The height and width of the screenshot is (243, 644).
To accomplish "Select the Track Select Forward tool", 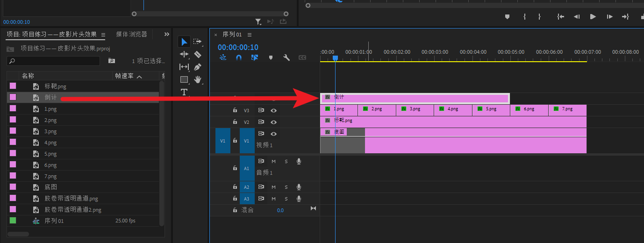I will click(198, 42).
